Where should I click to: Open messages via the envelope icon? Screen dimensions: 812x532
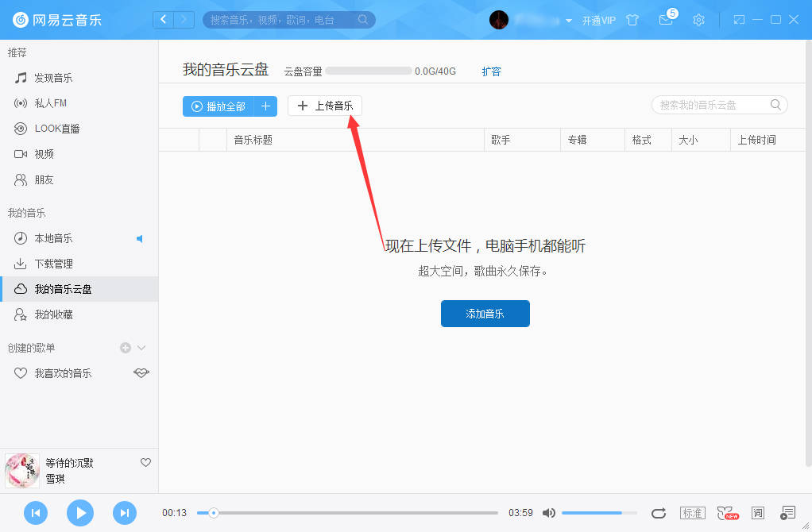666,20
